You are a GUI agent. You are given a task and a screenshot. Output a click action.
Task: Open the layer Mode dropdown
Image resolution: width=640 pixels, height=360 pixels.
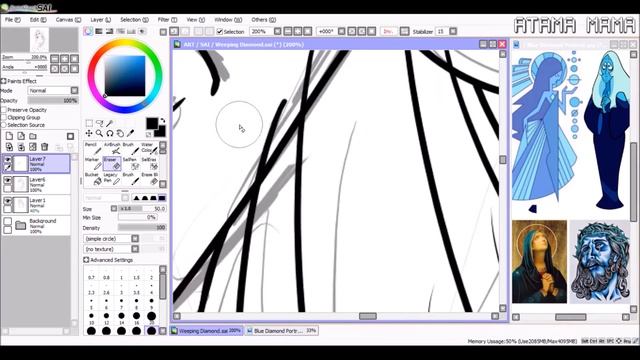(74, 91)
